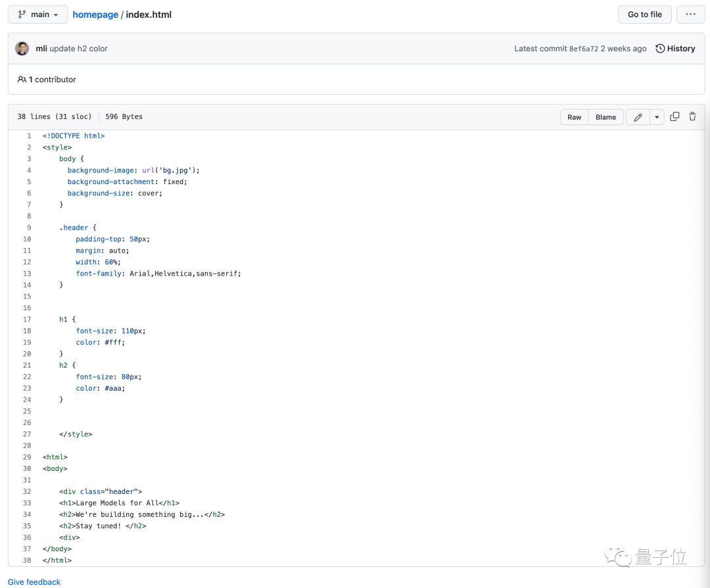Open commit hash 8ef6a72
710x588 pixels.
tap(583, 49)
